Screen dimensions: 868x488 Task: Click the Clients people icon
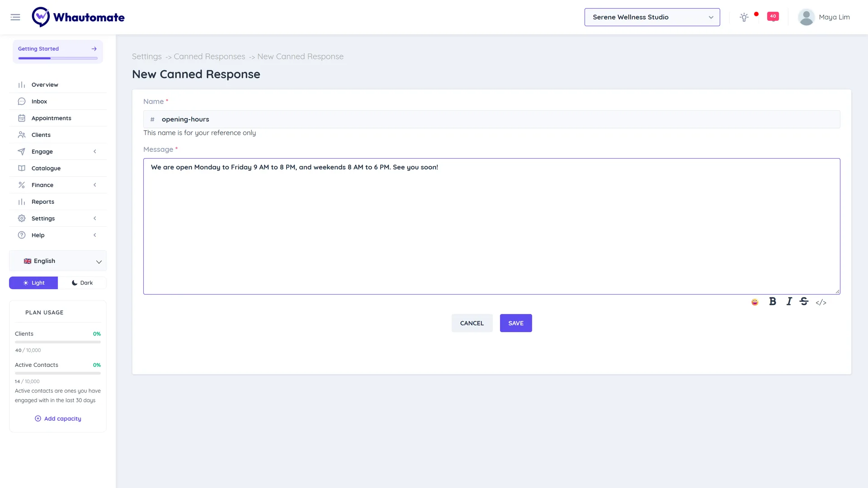tap(22, 135)
